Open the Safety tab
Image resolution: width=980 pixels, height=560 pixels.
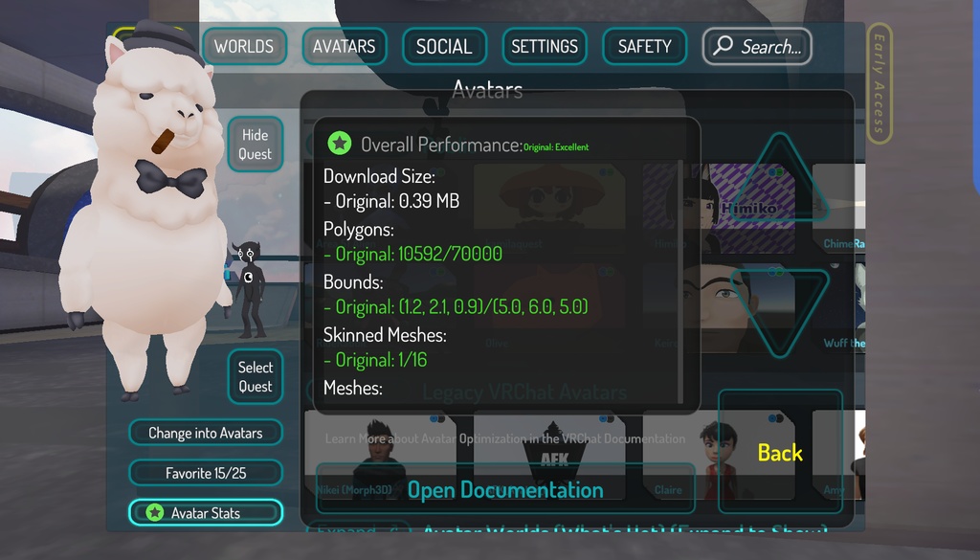point(644,46)
